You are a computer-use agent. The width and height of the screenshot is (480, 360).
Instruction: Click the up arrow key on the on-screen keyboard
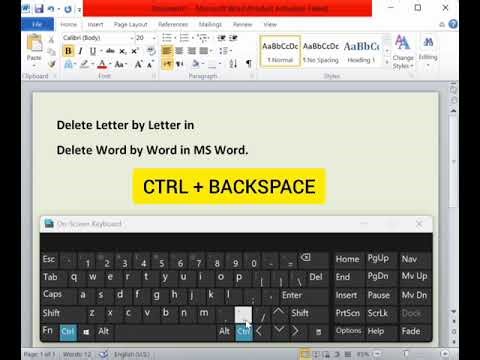pyautogui.click(x=279, y=313)
